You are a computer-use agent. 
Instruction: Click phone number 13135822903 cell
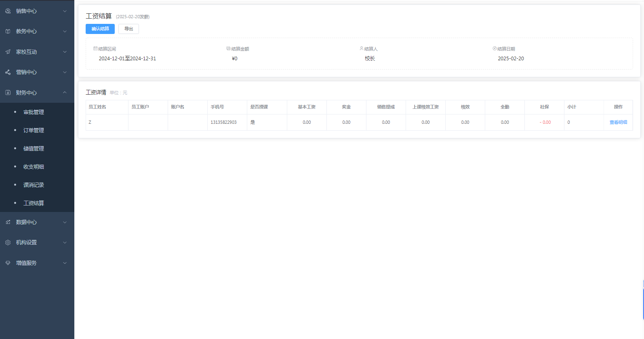click(x=223, y=122)
